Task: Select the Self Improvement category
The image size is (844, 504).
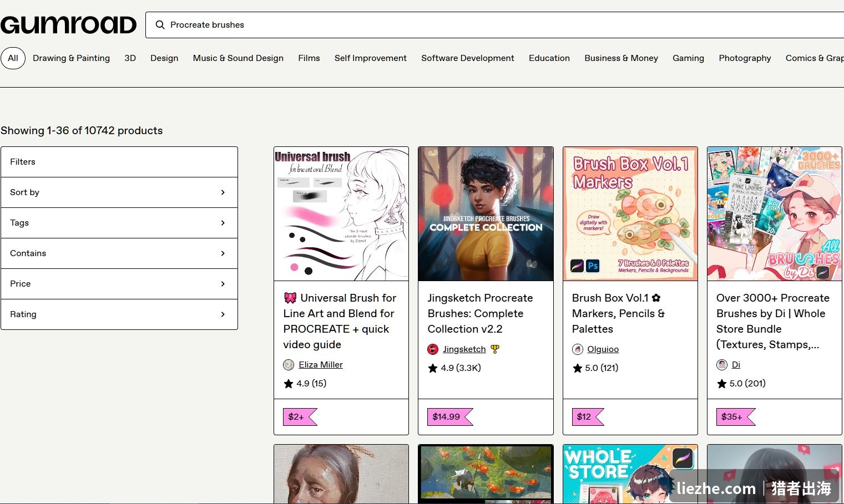Action: click(x=371, y=58)
